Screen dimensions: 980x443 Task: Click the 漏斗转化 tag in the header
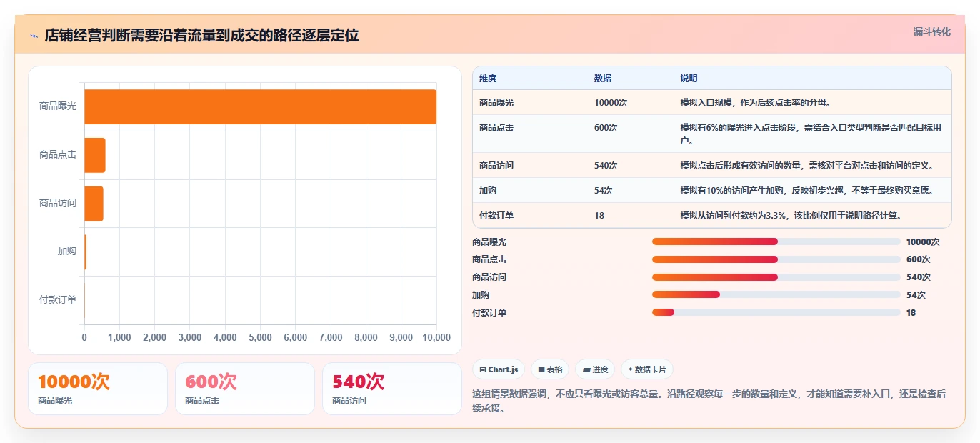pos(931,32)
